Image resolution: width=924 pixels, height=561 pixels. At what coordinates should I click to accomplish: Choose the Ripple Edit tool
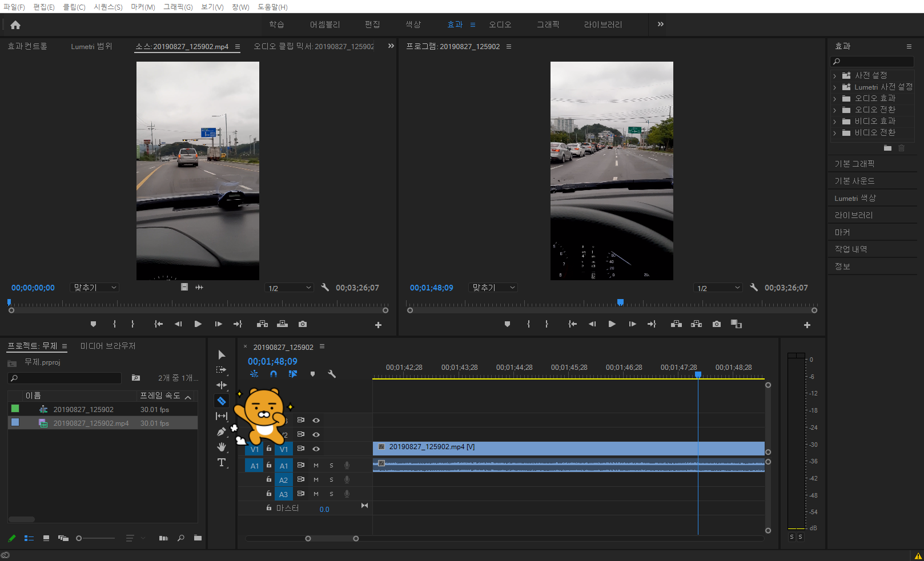click(x=222, y=385)
